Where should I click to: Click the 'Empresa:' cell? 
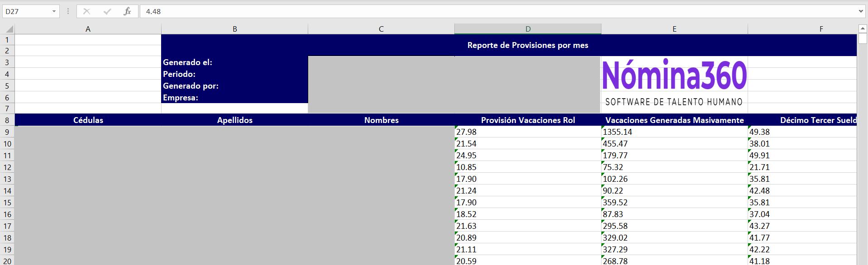click(234, 98)
